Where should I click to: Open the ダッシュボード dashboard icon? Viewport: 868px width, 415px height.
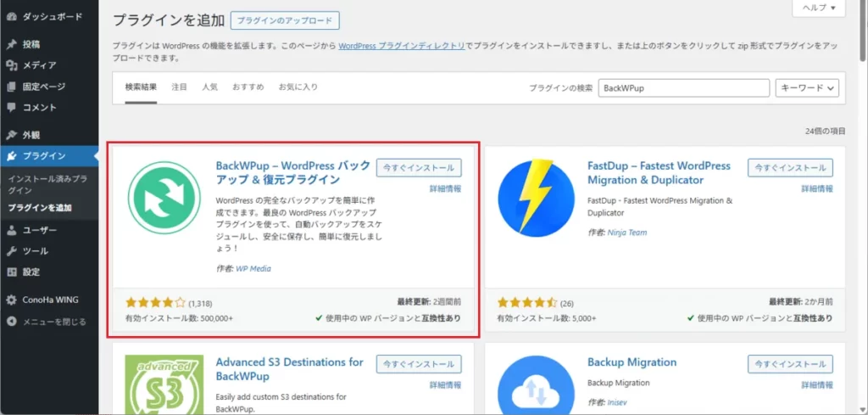click(11, 17)
